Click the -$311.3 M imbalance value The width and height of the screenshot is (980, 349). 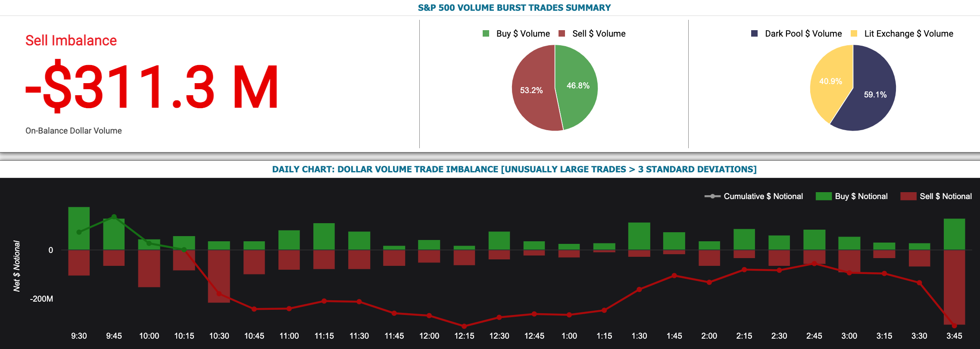pos(152,87)
